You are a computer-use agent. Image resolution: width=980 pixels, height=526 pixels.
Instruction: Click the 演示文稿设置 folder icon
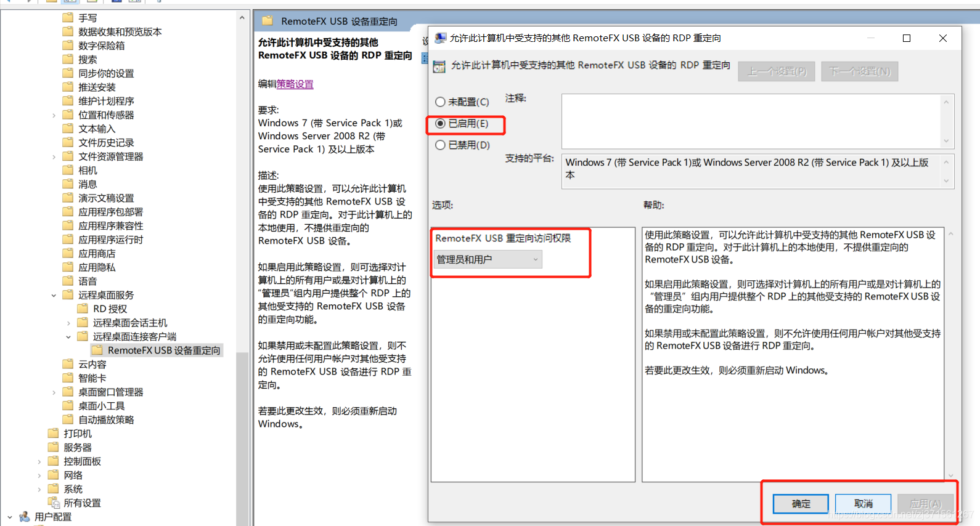click(68, 198)
